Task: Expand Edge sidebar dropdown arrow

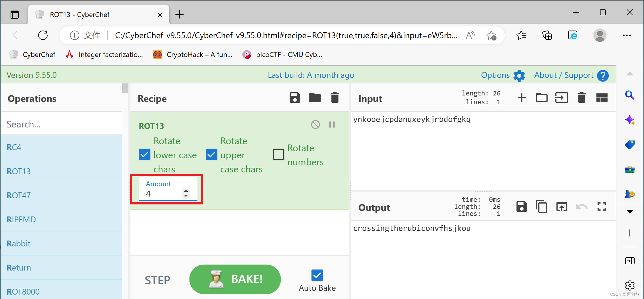Action: [630, 211]
